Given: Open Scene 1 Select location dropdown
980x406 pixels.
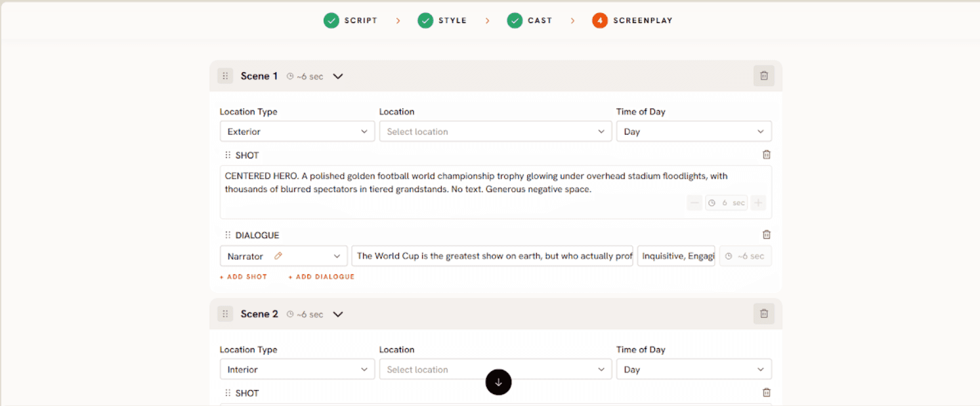Looking at the screenshot, I should point(496,131).
